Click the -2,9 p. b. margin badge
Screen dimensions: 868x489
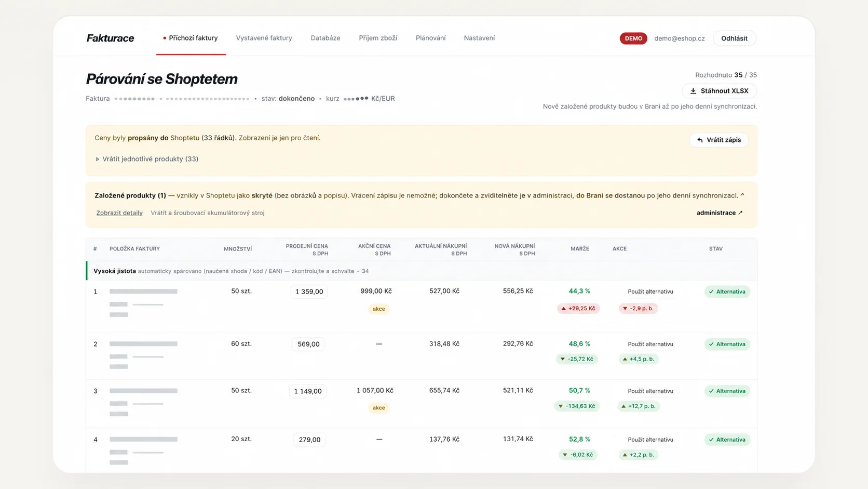point(639,308)
